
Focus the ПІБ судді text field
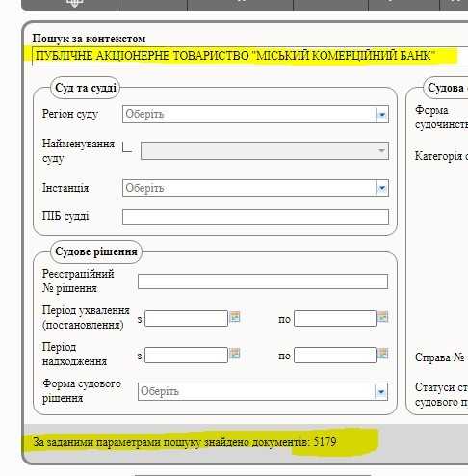[x=255, y=217]
